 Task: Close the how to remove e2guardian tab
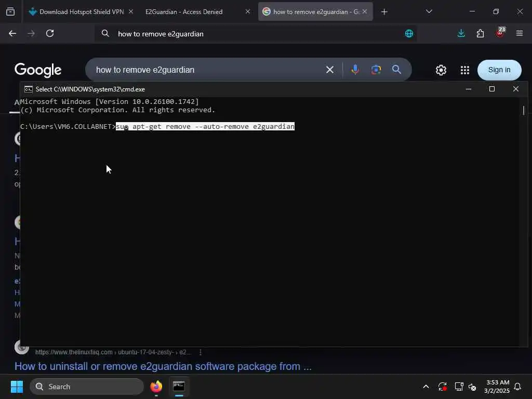coord(365,11)
